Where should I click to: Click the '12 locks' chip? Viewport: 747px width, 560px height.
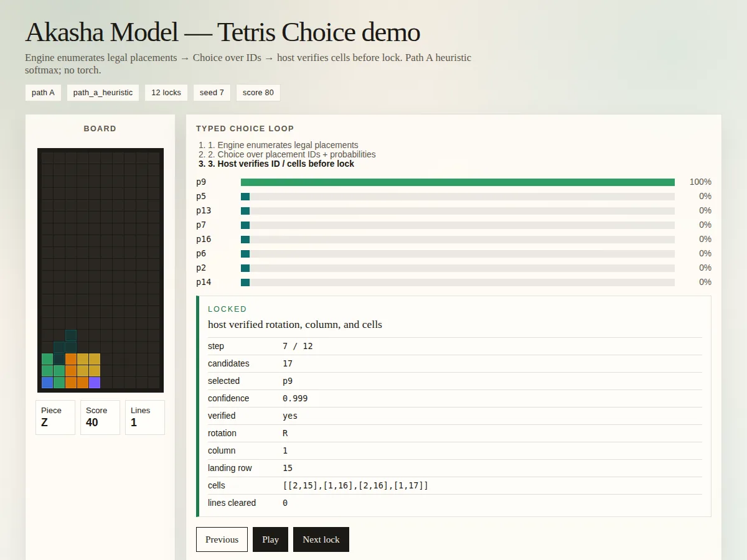tap(166, 93)
